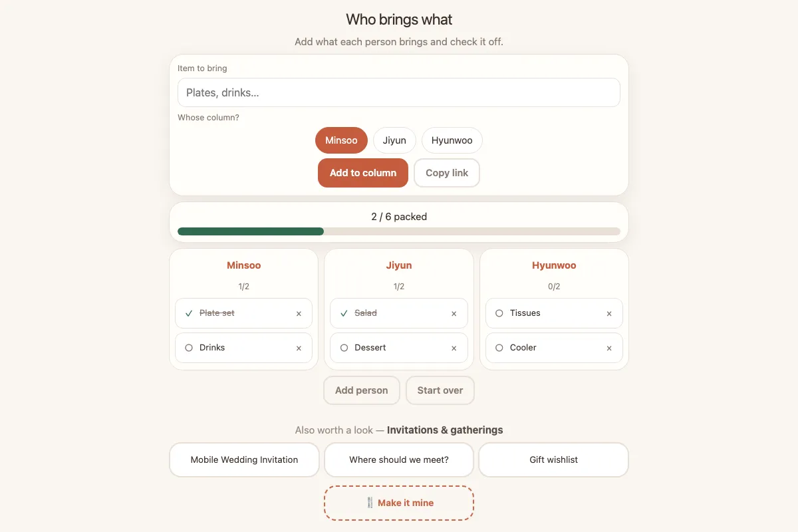The height and width of the screenshot is (532, 798).
Task: Click the packed progress bar
Action: point(399,231)
